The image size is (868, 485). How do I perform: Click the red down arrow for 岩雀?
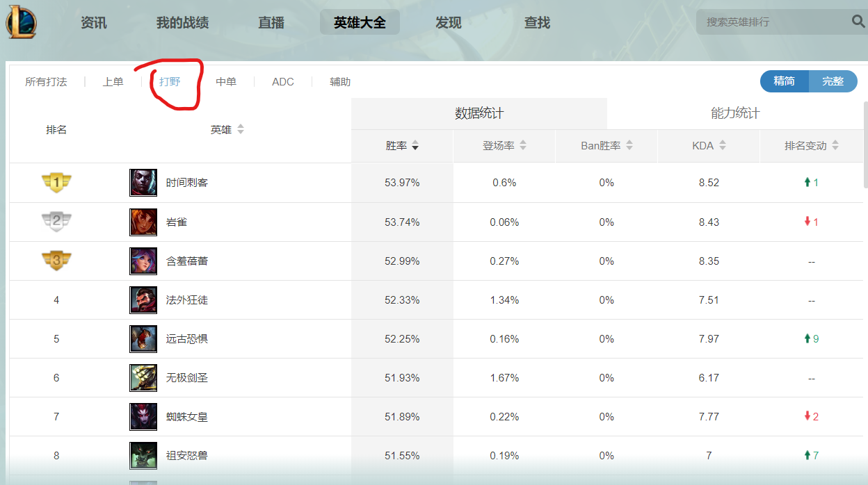tap(807, 222)
